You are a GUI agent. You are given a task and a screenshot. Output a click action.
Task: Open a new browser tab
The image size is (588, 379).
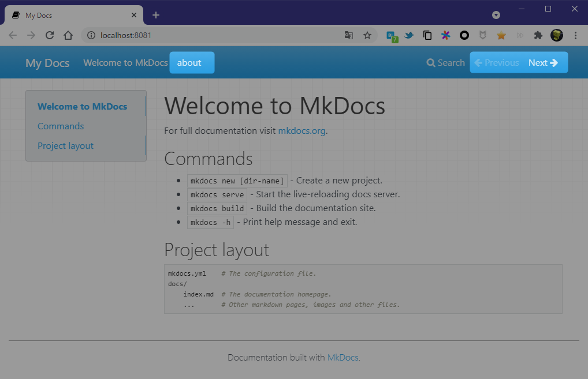pyautogui.click(x=156, y=15)
